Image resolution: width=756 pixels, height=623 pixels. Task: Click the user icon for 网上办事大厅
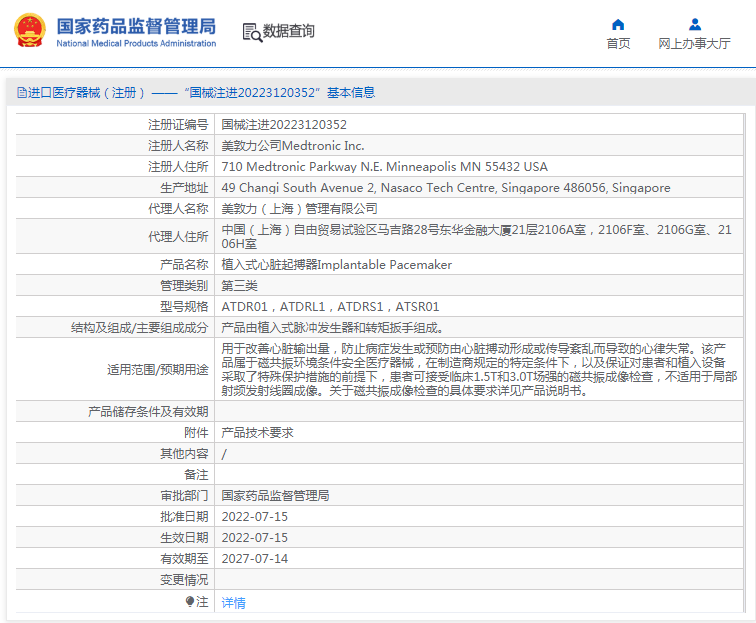[694, 24]
